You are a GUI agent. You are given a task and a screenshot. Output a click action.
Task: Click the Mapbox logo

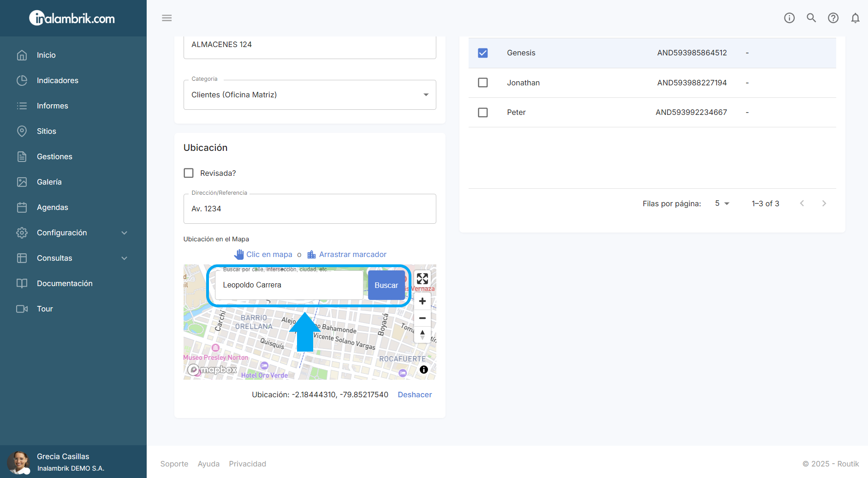[212, 370]
